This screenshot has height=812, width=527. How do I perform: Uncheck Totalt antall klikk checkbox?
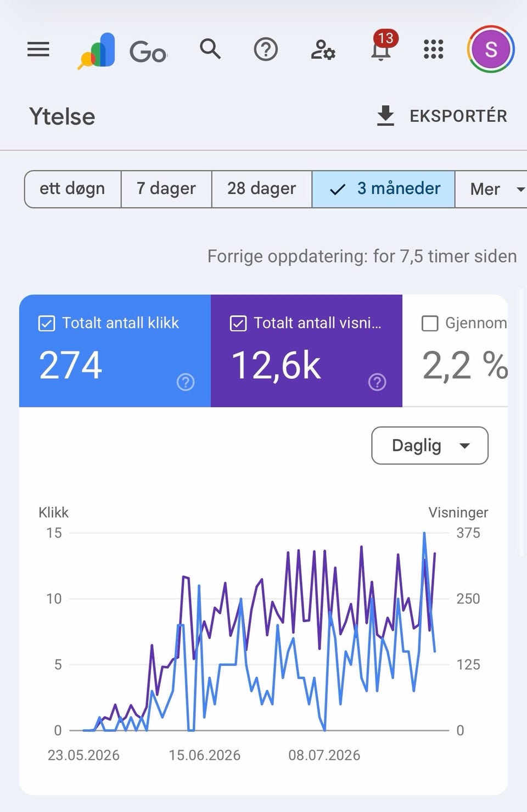tap(47, 323)
